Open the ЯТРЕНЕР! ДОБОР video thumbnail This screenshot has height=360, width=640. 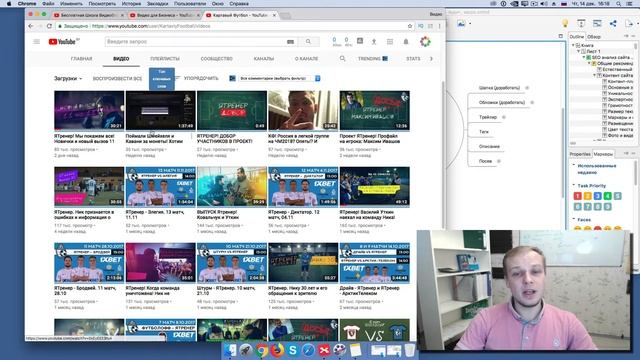pos(232,111)
